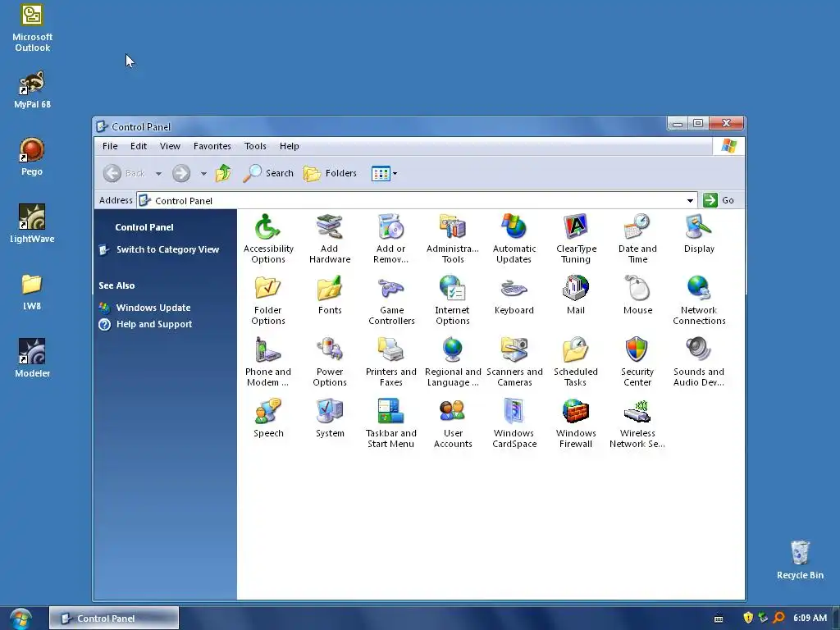This screenshot has width=840, height=630.
Task: Expand the Back history dropdown arrow
Action: point(158,174)
